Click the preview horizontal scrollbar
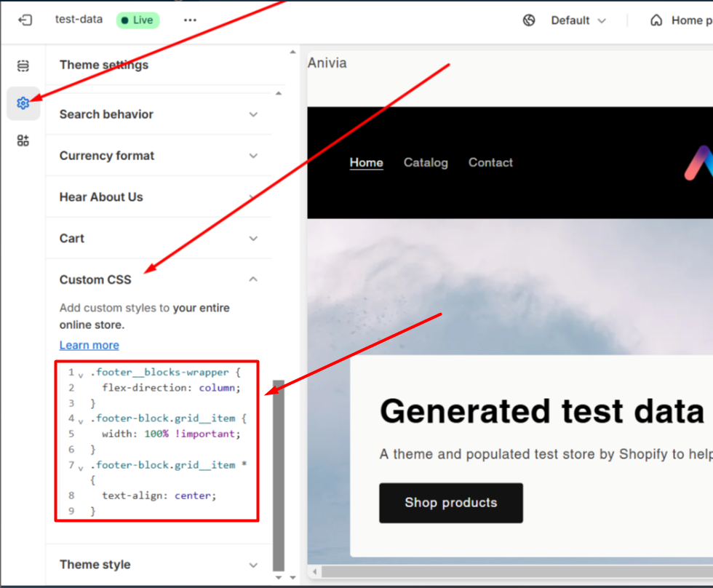The height and width of the screenshot is (588, 713). pos(517,572)
